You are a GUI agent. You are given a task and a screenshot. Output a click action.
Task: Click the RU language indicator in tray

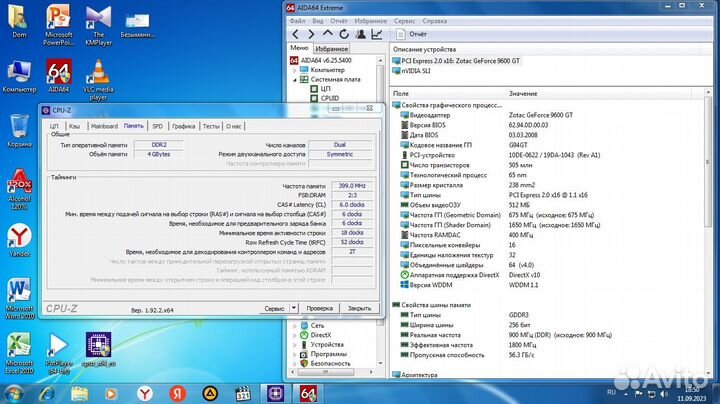coord(611,393)
